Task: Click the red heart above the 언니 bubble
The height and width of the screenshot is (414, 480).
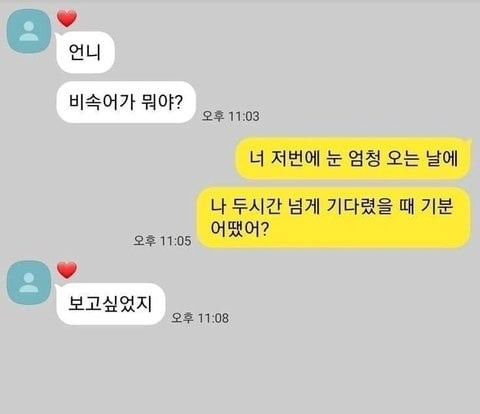Action: click(x=67, y=19)
